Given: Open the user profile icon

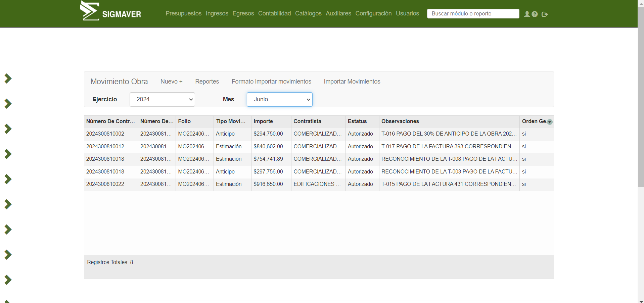Looking at the screenshot, I should 527,14.
